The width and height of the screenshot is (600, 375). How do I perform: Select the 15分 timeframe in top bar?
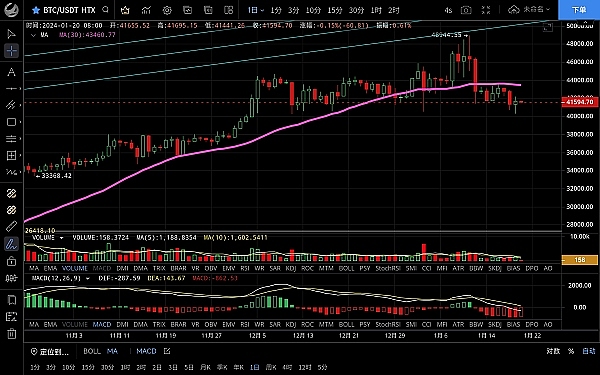pos(335,10)
